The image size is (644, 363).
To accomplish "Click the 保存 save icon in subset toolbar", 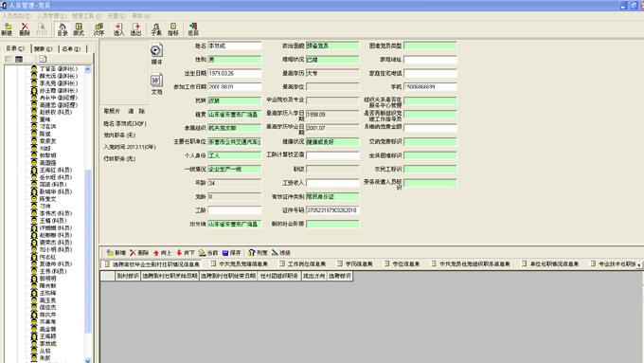I will click(232, 252).
